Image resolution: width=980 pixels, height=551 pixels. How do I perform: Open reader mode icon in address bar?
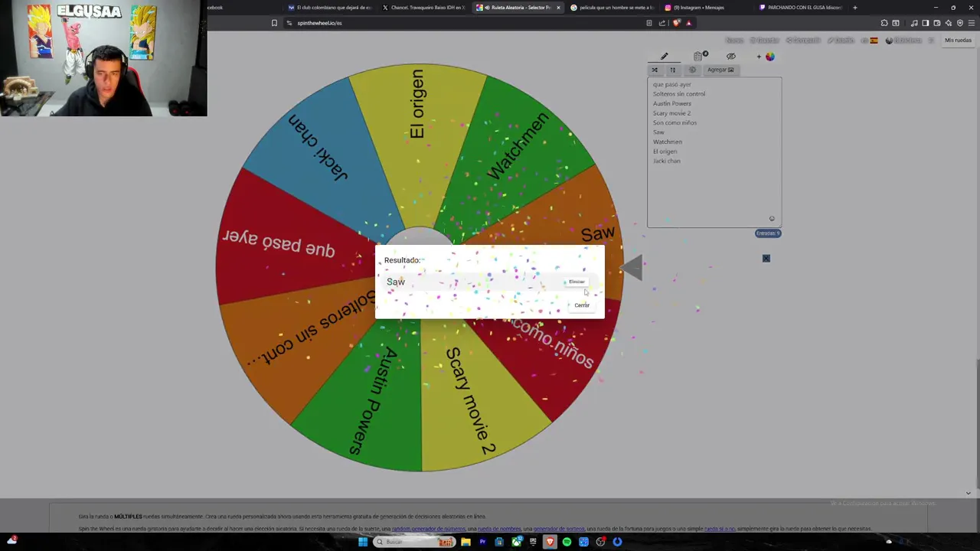coord(649,23)
